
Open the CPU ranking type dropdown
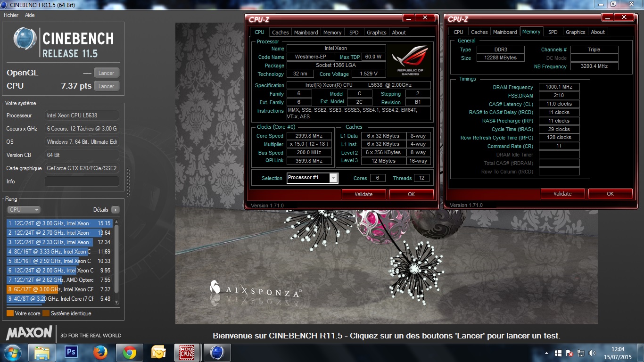(x=24, y=210)
